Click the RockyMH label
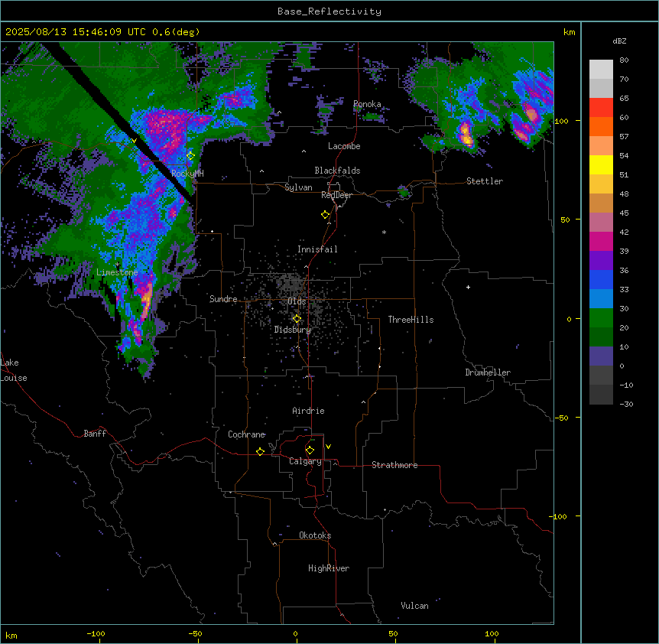Viewport: 659px width, 644px height. (x=187, y=174)
